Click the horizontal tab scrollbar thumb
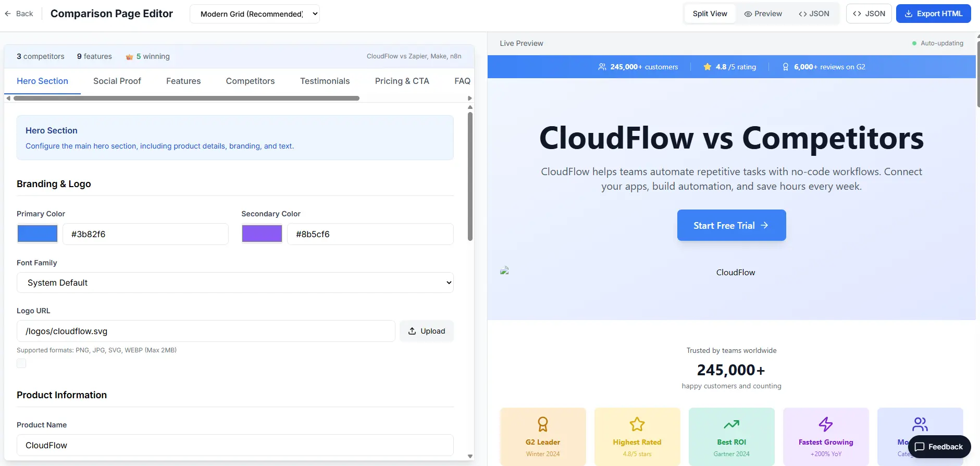The width and height of the screenshot is (980, 466). coord(187,98)
